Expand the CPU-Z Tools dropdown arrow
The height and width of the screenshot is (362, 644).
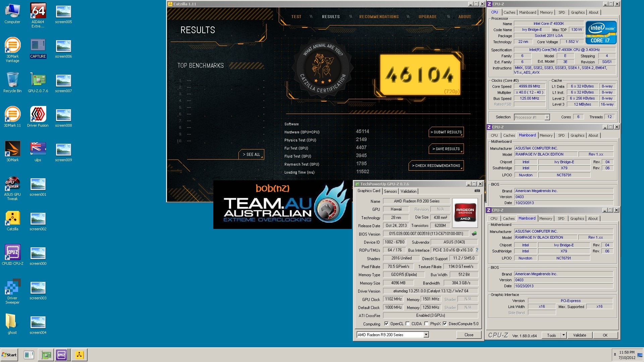pyautogui.click(x=563, y=335)
